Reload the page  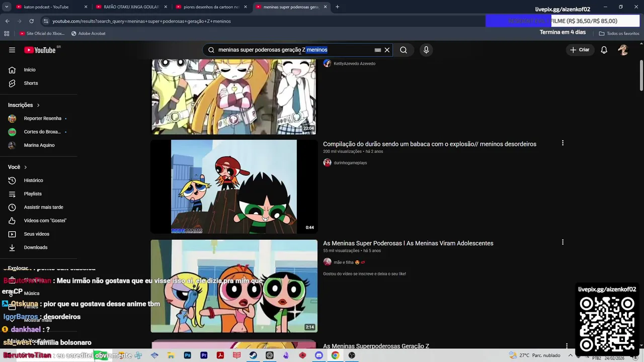[x=31, y=21]
